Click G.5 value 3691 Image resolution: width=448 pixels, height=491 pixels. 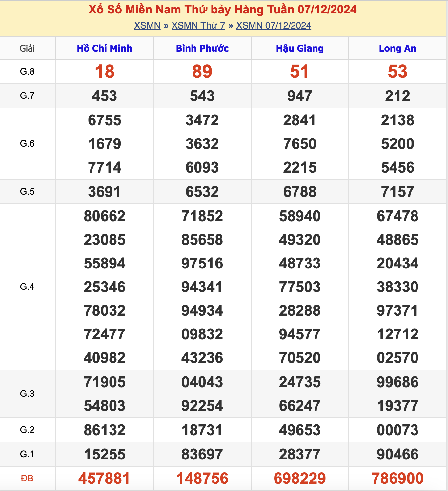[105, 192]
